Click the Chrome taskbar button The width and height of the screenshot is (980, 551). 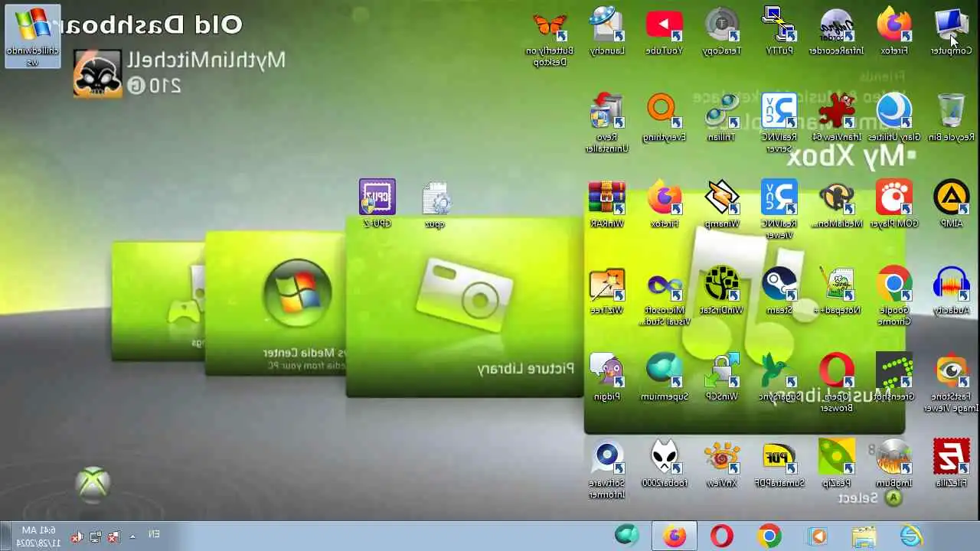tap(769, 536)
